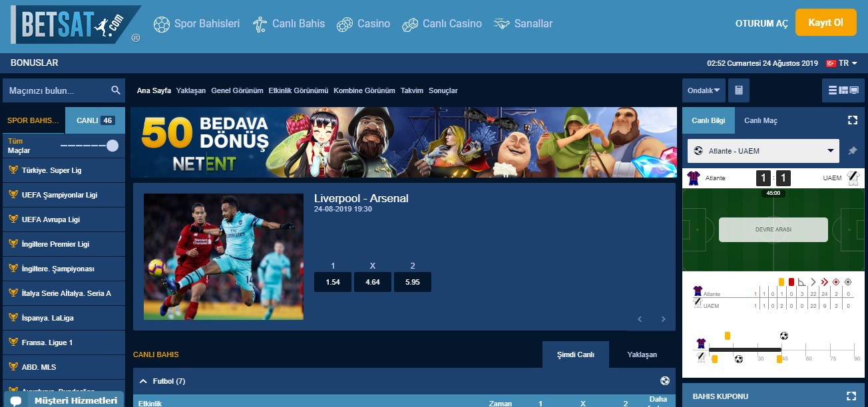Click the trophy icon for İngiltere Premier Ligi
The width and height of the screenshot is (868, 407).
13,244
